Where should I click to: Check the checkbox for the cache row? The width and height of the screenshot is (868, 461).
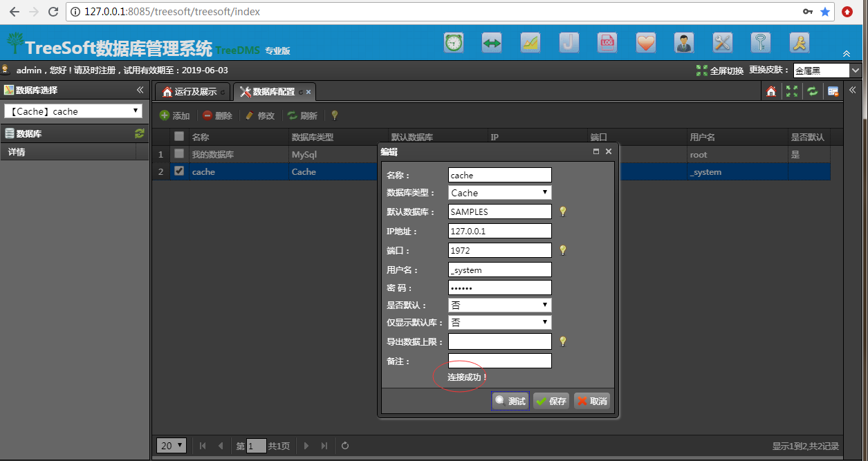pos(178,171)
